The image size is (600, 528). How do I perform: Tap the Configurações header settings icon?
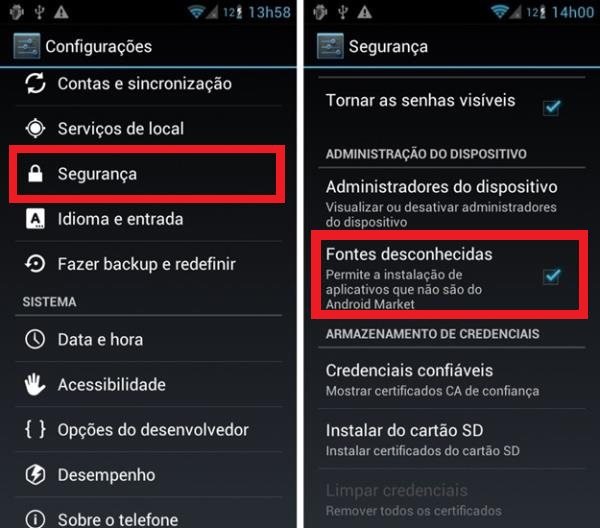[x=26, y=46]
